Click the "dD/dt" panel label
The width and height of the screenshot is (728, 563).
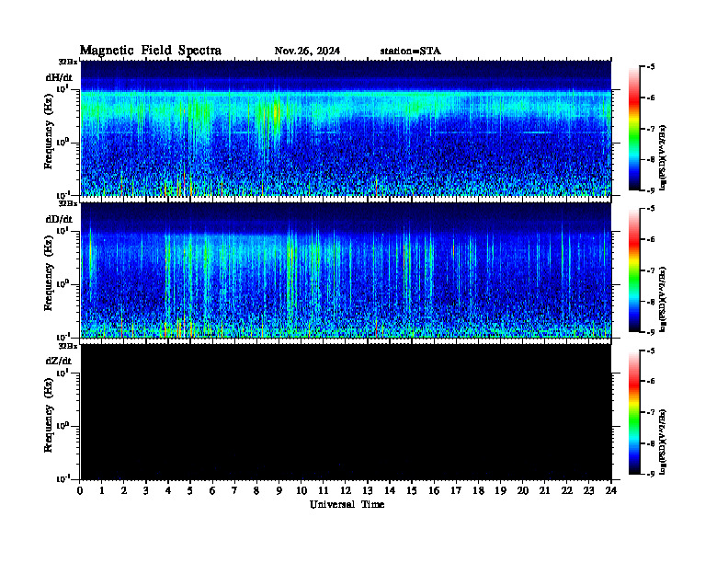tap(59, 219)
